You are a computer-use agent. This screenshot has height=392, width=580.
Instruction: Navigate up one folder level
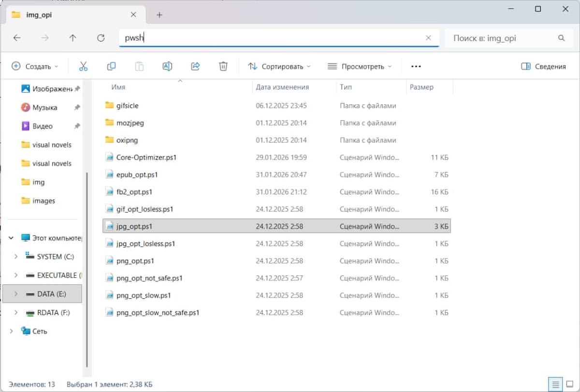coord(72,38)
